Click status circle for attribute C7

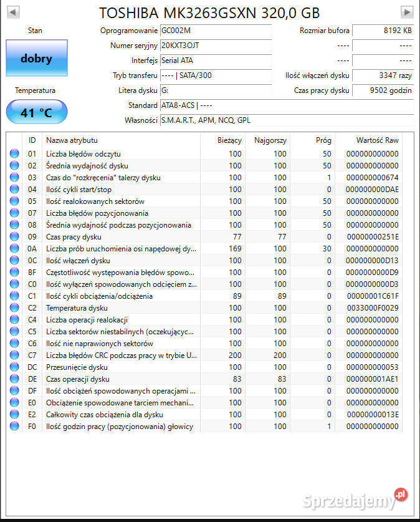(14, 355)
